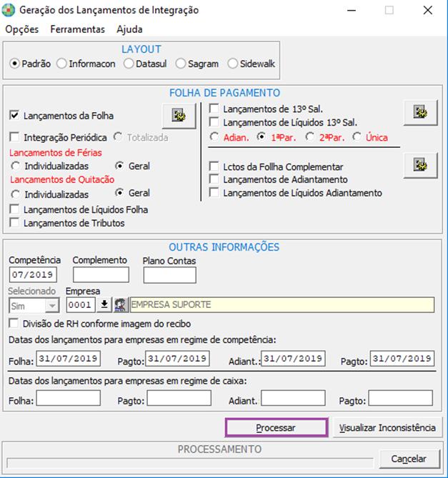Open the Ajuda menu

129,29
